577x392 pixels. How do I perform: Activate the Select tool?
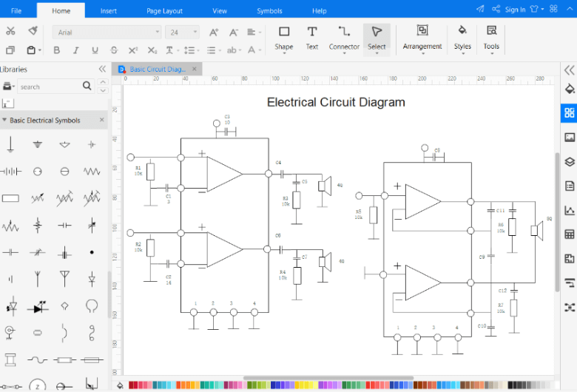tap(377, 39)
